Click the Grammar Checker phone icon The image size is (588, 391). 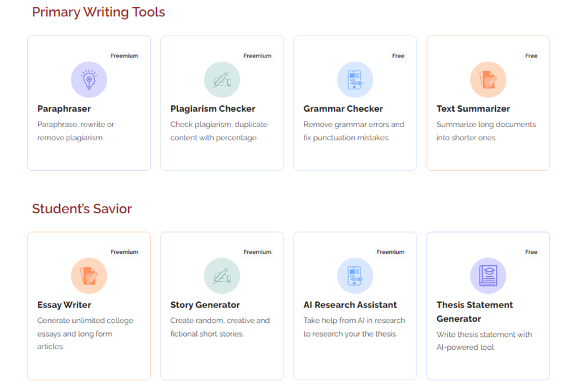(355, 80)
